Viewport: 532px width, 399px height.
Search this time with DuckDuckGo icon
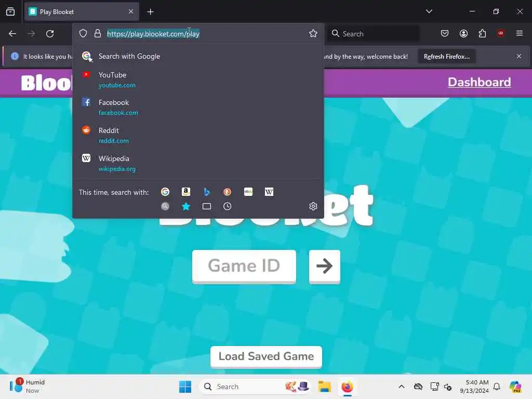point(228,192)
